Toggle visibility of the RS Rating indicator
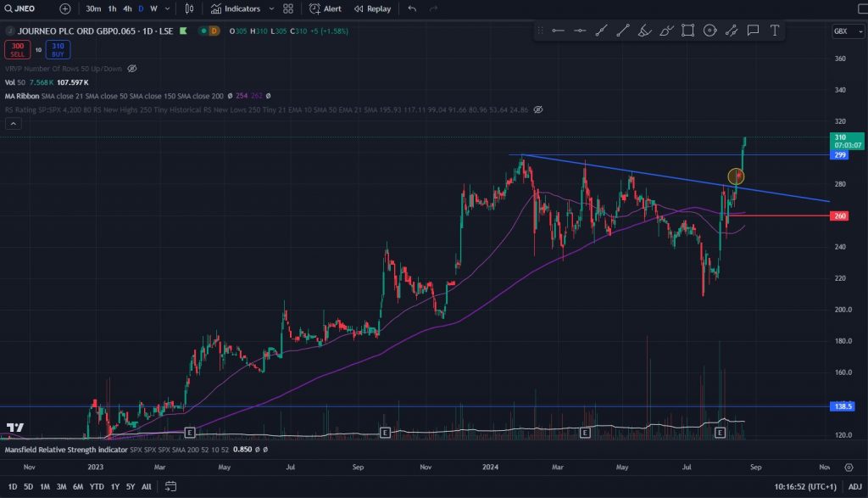 [538, 109]
